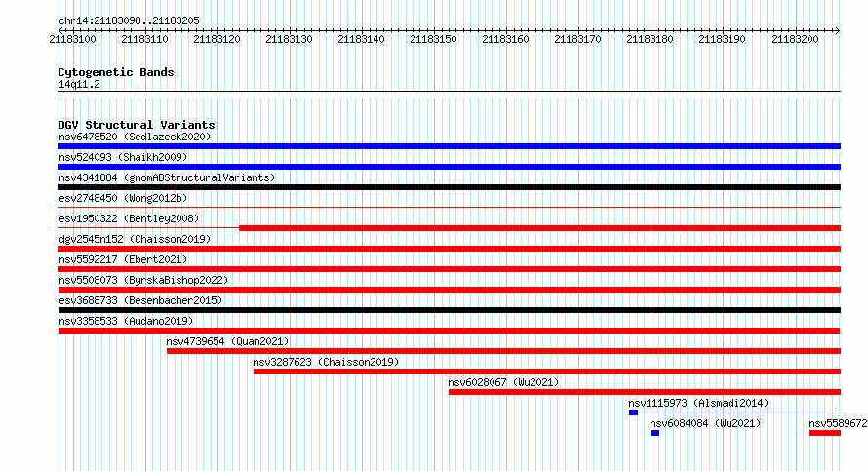
Task: Click the nsv1115973 (Alsmadi2014) label
Action: pyautogui.click(x=698, y=403)
